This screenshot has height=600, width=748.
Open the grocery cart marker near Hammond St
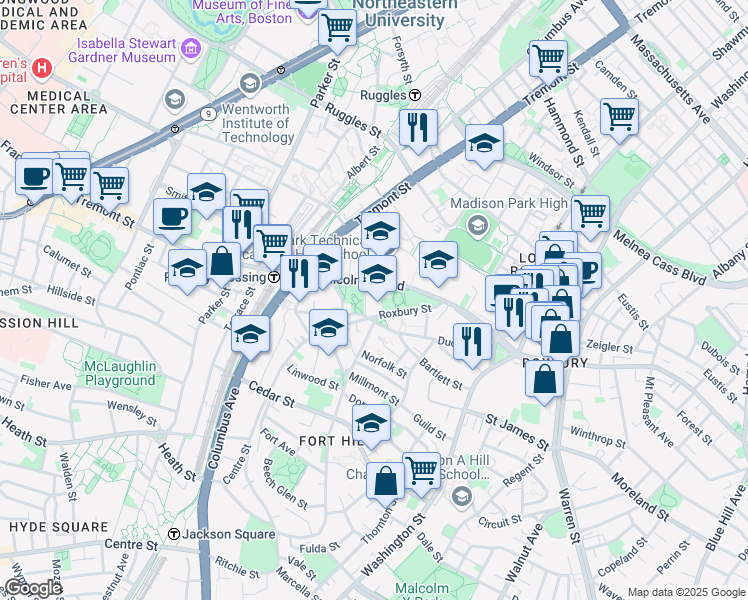[549, 59]
